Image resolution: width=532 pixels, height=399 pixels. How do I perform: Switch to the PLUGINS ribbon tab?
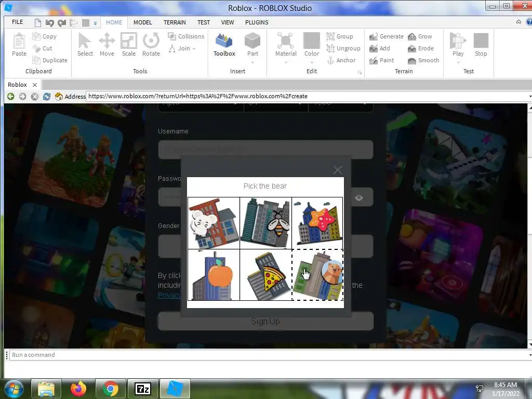257,22
